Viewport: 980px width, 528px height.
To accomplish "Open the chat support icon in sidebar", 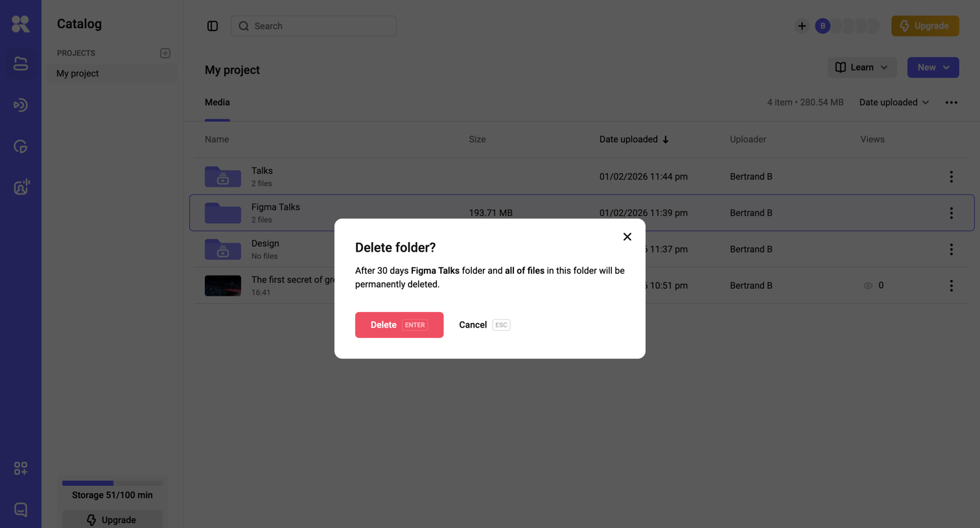I will click(x=21, y=510).
